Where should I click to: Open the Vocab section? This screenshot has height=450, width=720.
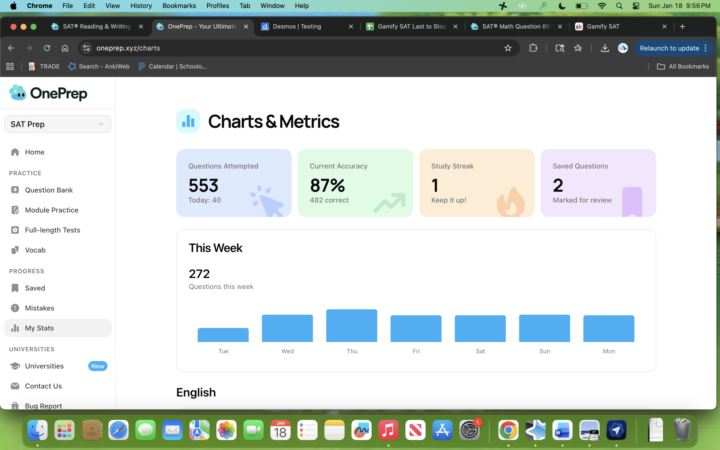point(35,250)
